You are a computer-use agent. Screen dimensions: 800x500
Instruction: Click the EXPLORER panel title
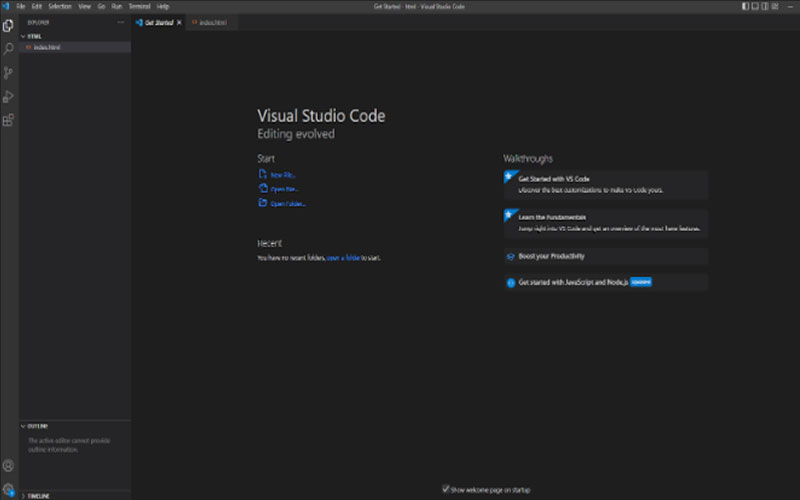pyautogui.click(x=38, y=22)
